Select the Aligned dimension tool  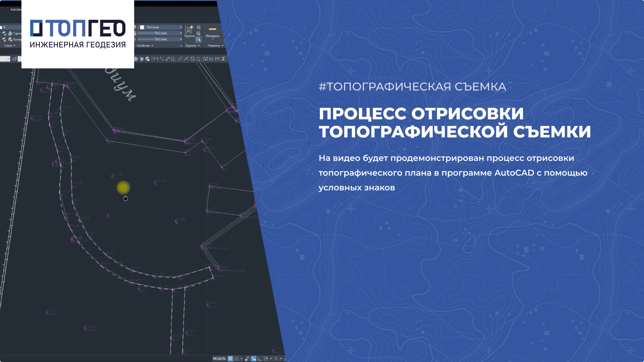click(162, 59)
